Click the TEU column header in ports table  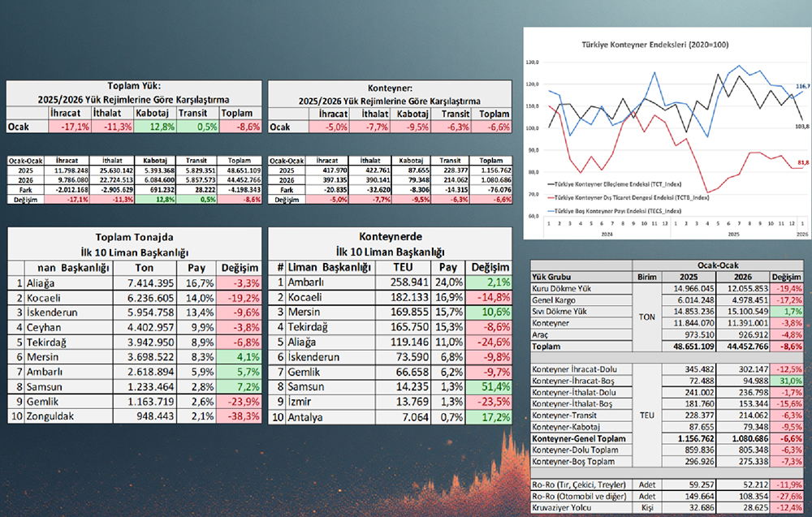(403, 268)
